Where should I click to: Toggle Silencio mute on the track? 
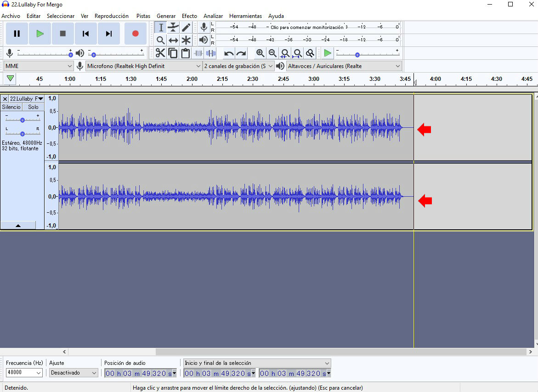(11, 107)
